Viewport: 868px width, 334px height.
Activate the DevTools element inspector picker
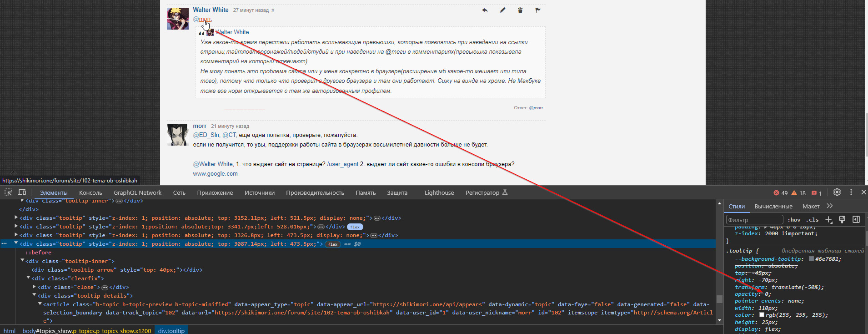[8, 192]
